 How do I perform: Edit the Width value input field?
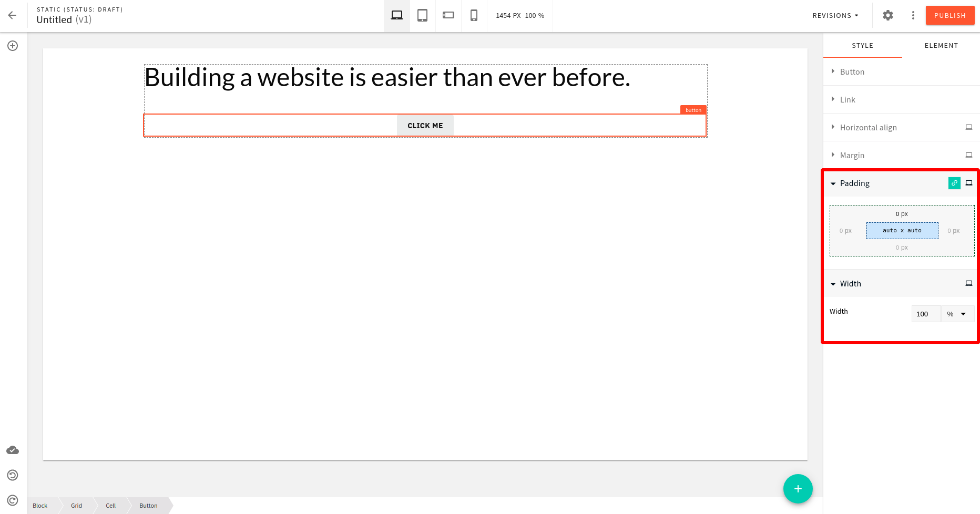[x=926, y=314]
